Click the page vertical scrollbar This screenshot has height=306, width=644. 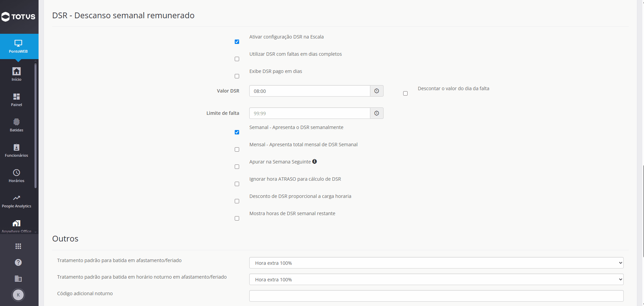coord(643,211)
